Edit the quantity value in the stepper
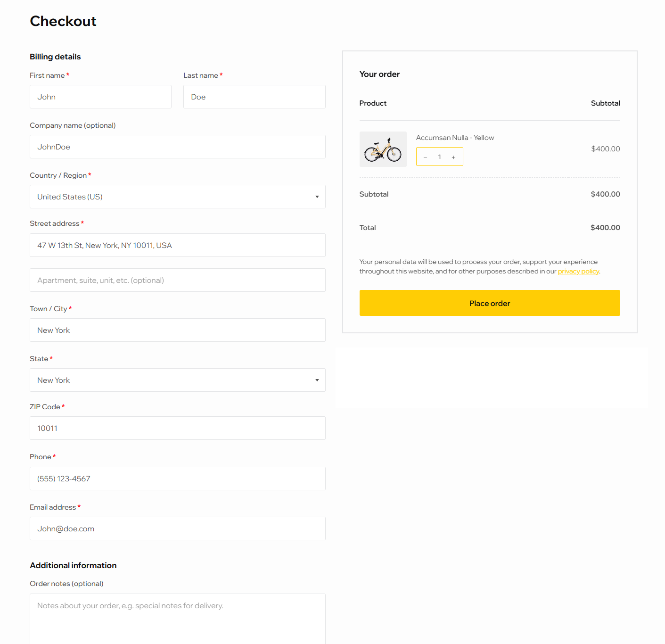 point(439,157)
